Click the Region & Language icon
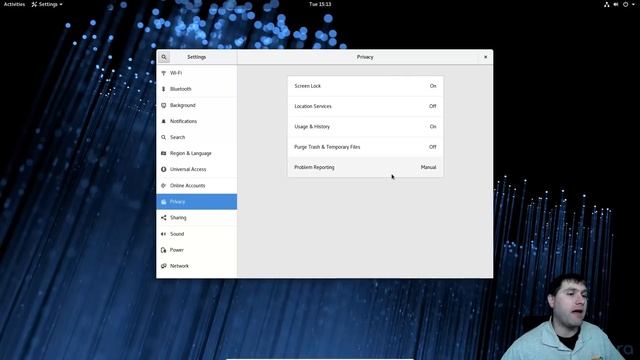 coord(164,153)
